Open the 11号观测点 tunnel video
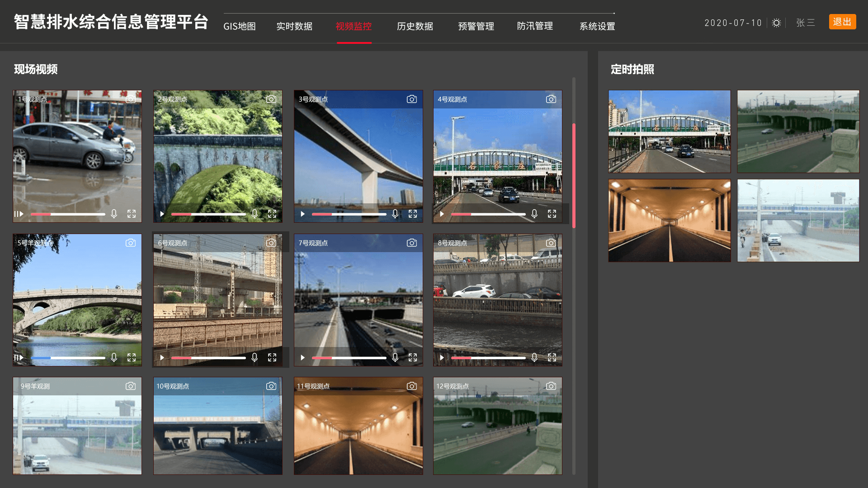The image size is (868, 488). pos(359,426)
